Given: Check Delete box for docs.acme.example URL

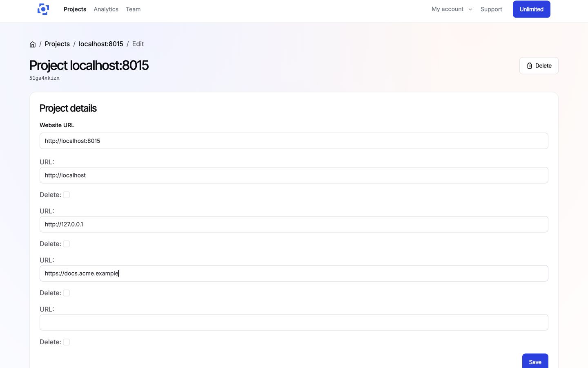Looking at the screenshot, I should pos(67,293).
